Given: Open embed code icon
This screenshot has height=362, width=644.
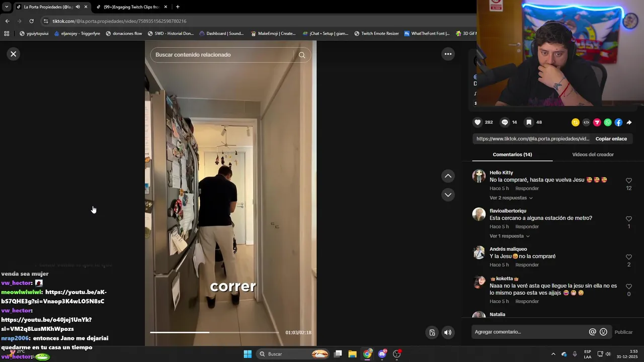Looking at the screenshot, I should (x=586, y=122).
